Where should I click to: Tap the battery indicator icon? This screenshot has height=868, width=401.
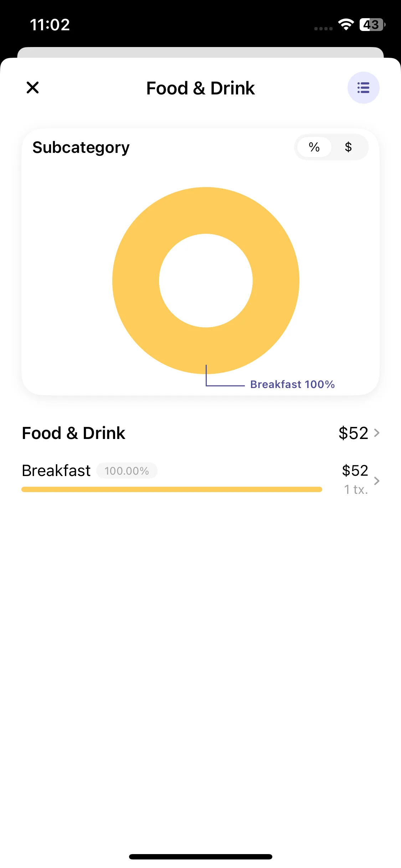(372, 25)
